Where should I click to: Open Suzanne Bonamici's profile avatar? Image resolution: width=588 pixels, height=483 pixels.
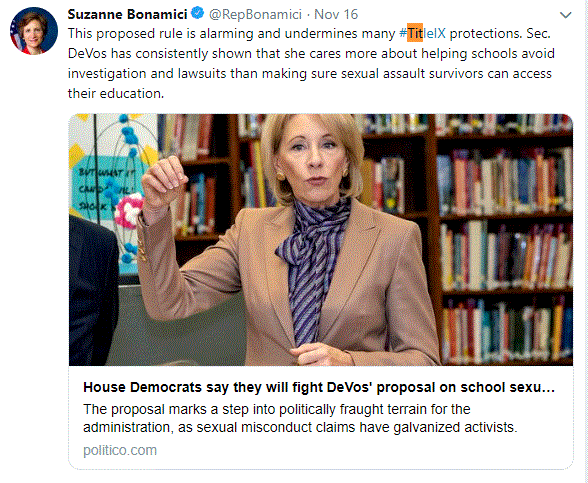pyautogui.click(x=34, y=31)
